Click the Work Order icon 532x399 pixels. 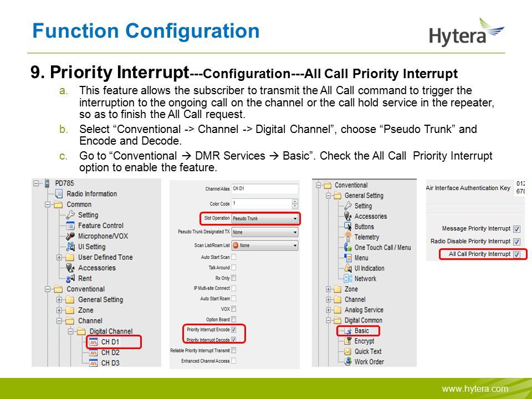pyautogui.click(x=348, y=362)
